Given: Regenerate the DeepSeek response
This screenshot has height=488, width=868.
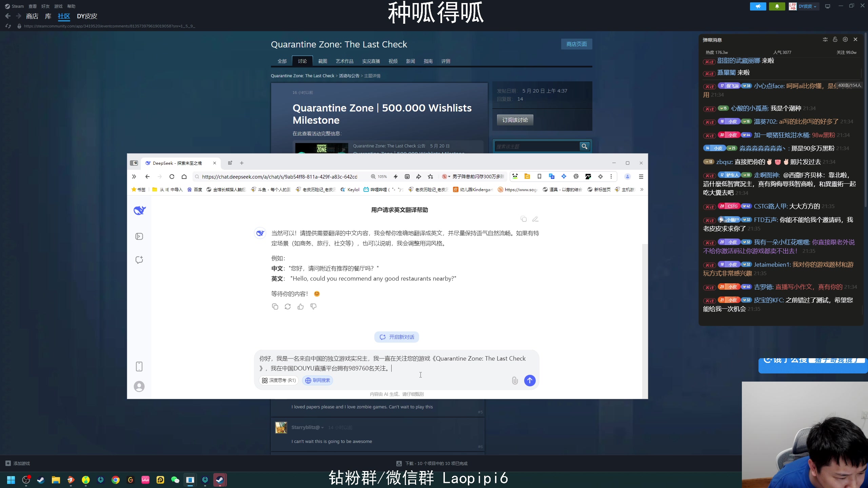Looking at the screenshot, I should [x=288, y=306].
